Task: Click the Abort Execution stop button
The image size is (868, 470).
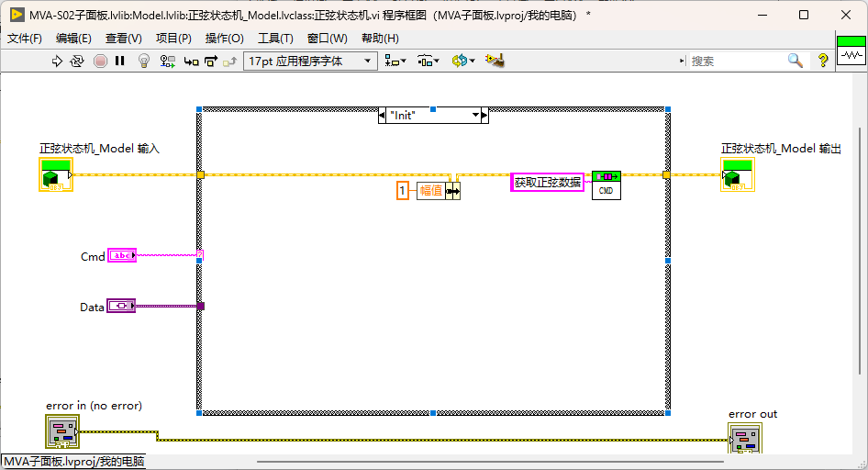Action: [100, 61]
